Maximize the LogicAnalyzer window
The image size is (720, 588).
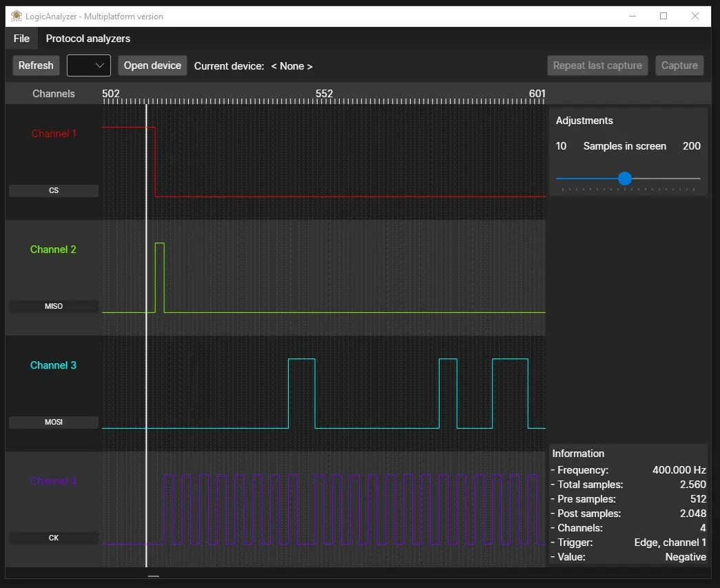(664, 16)
